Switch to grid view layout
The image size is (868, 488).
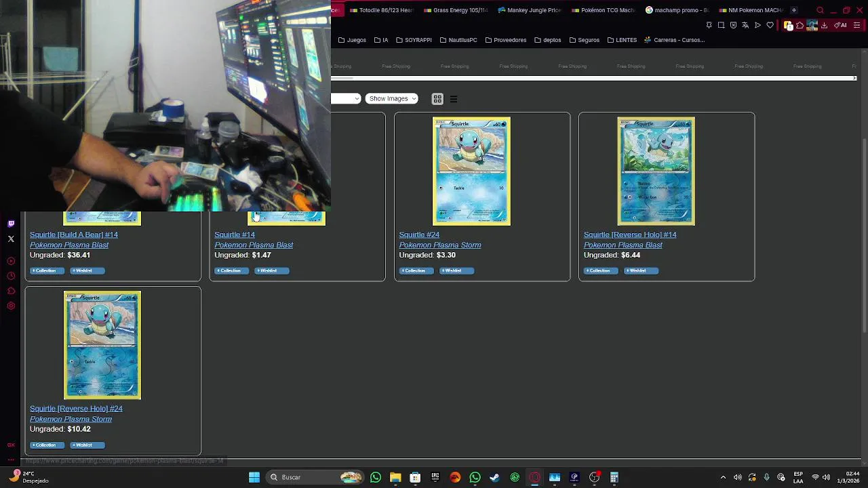[x=437, y=99]
